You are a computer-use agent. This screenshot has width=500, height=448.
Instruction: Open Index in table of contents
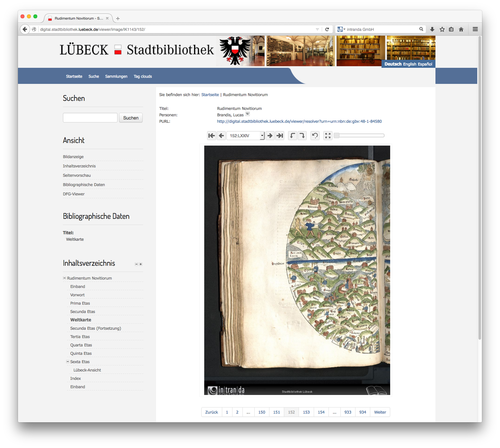pyautogui.click(x=75, y=379)
